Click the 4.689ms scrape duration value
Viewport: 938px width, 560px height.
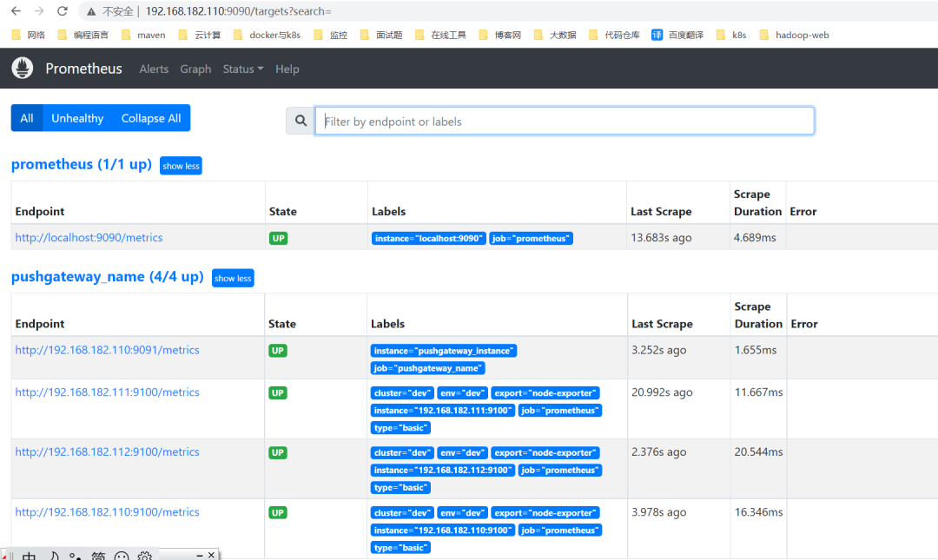tap(755, 238)
